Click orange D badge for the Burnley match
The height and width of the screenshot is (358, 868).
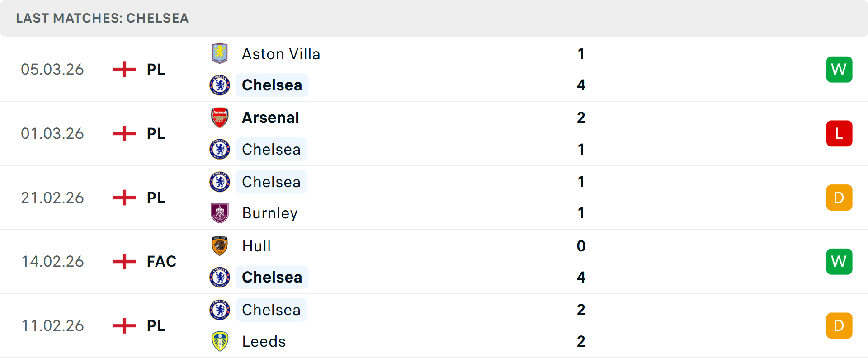pyautogui.click(x=839, y=198)
